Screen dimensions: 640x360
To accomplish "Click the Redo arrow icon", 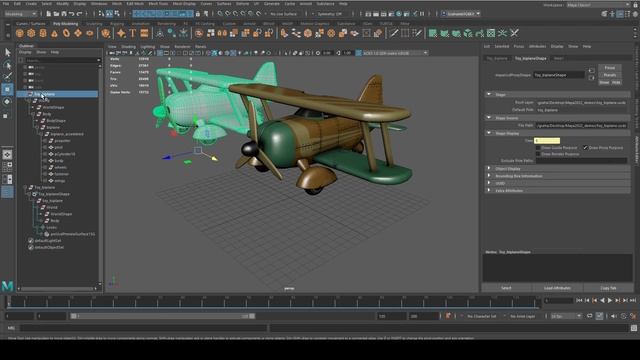I will click(x=80, y=14).
